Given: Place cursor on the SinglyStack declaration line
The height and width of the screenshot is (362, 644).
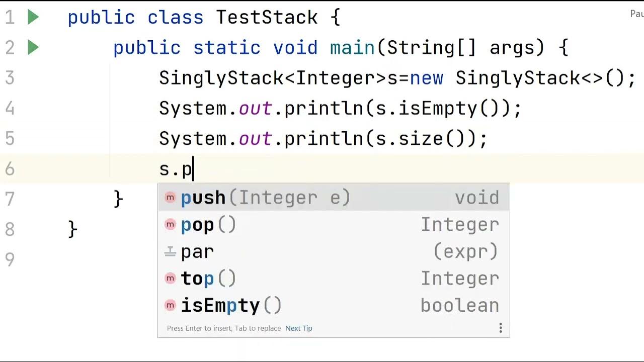Looking at the screenshot, I should [x=397, y=78].
